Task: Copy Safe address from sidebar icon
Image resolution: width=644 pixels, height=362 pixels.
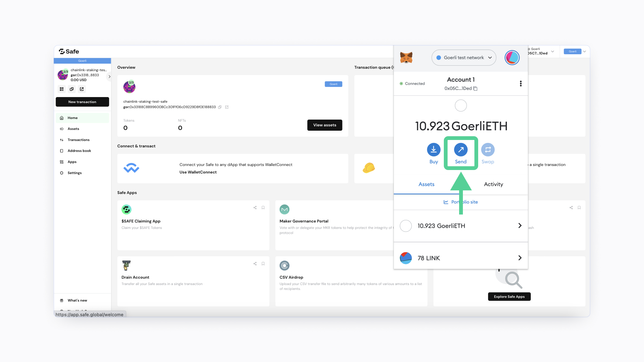Action: pos(72,89)
